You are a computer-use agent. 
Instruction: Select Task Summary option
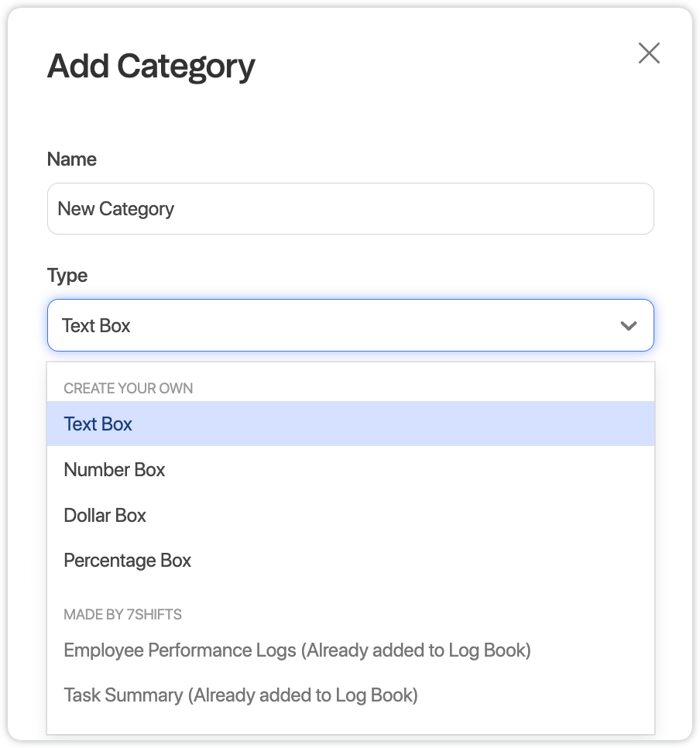pyautogui.click(x=350, y=695)
